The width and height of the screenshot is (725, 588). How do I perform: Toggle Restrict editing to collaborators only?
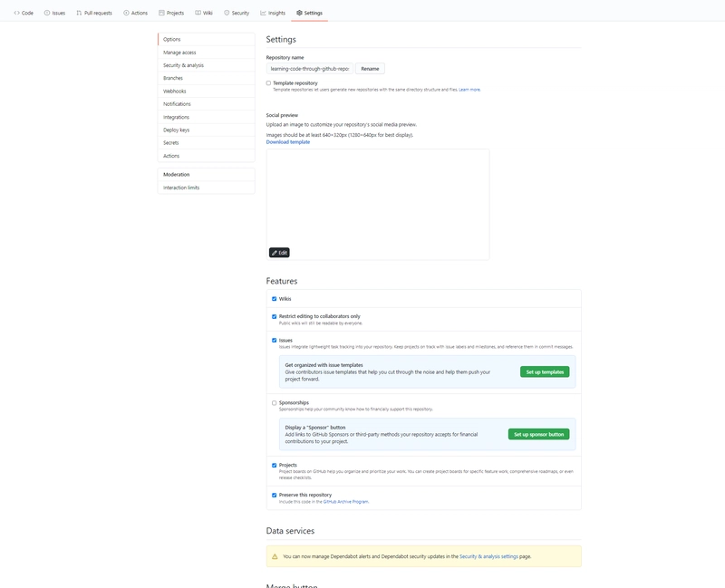[x=275, y=317]
